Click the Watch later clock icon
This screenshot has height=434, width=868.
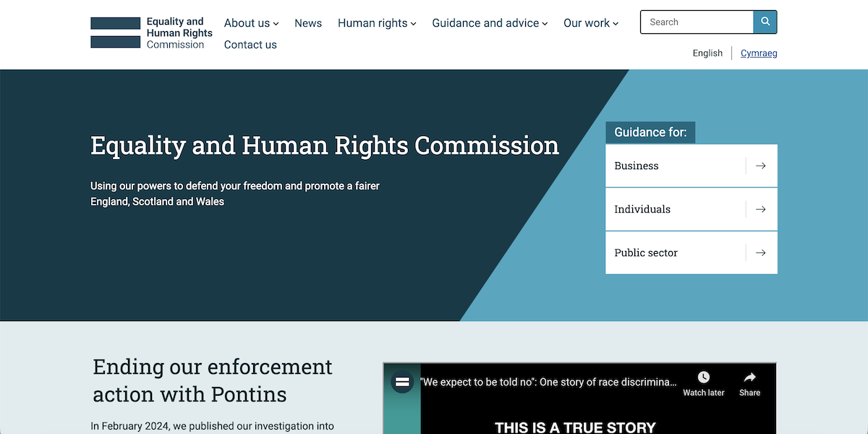[x=702, y=377]
